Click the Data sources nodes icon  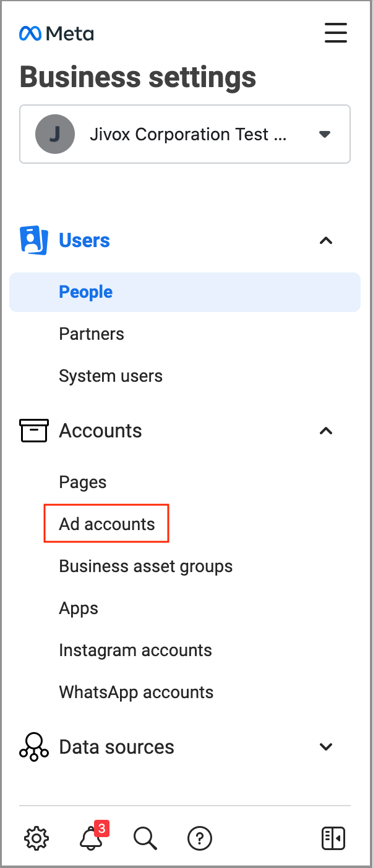33,747
